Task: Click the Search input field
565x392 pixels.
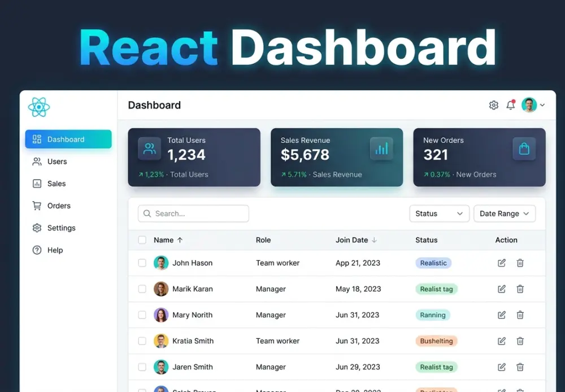Action: click(193, 214)
